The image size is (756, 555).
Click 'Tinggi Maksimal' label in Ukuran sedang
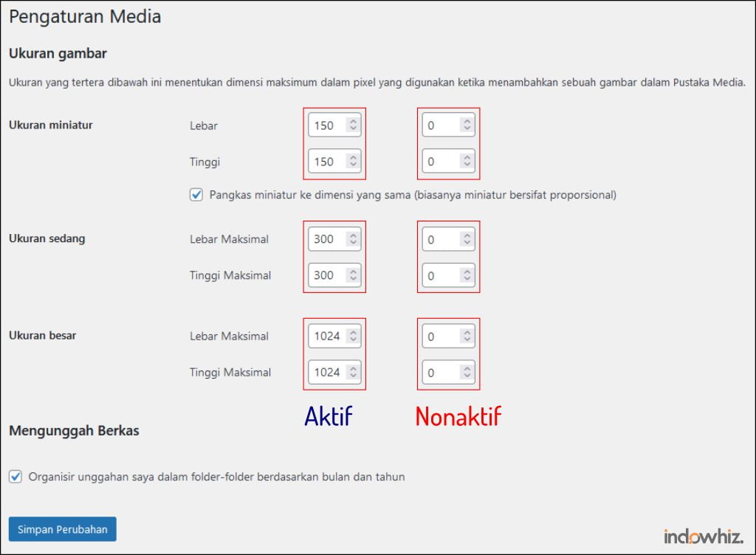pyautogui.click(x=230, y=275)
